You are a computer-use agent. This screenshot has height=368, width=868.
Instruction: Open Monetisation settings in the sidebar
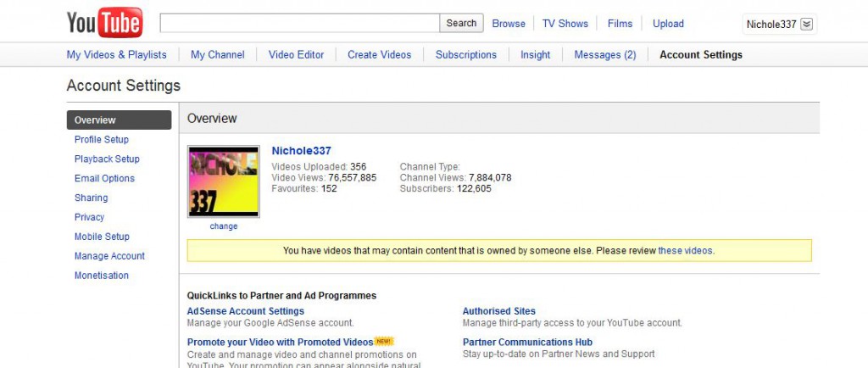click(102, 275)
